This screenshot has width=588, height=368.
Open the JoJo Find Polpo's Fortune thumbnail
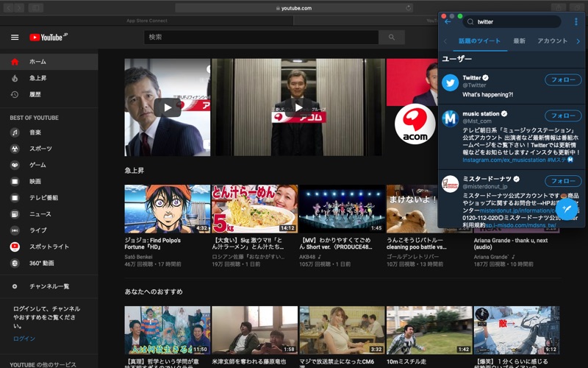(167, 209)
